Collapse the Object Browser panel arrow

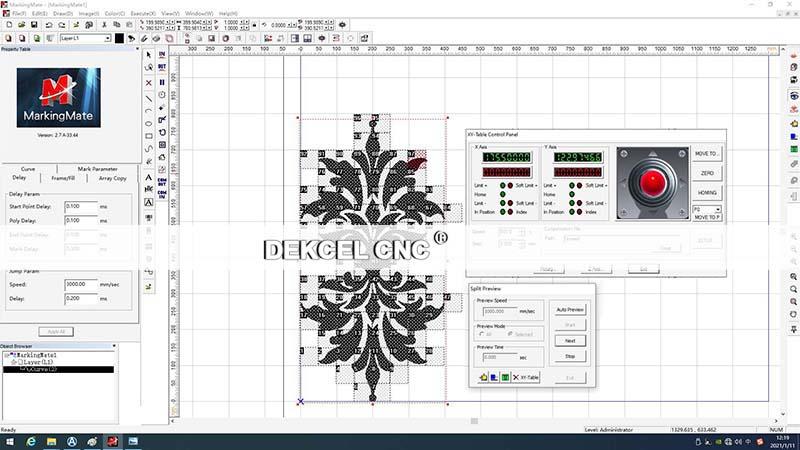coord(114,346)
